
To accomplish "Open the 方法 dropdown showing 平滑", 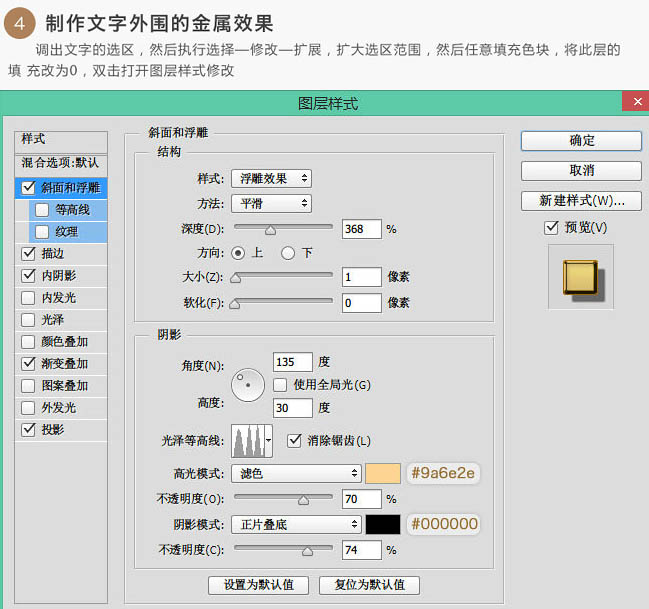I will pyautogui.click(x=272, y=203).
